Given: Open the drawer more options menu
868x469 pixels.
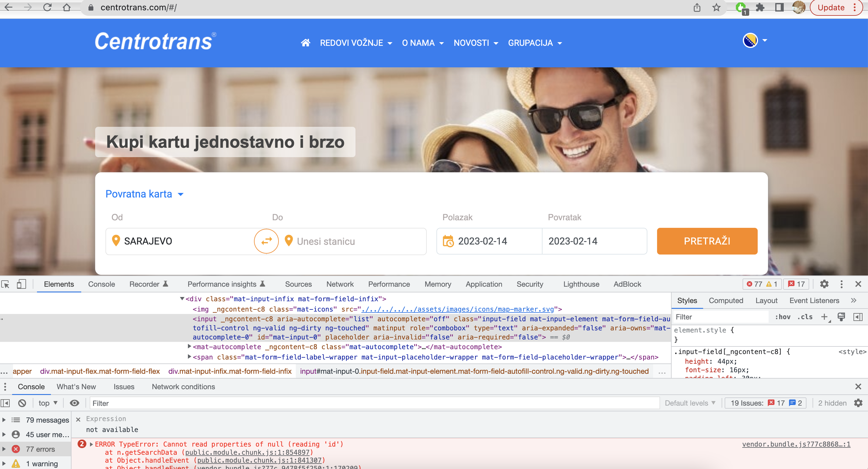Looking at the screenshot, I should pyautogui.click(x=5, y=387).
